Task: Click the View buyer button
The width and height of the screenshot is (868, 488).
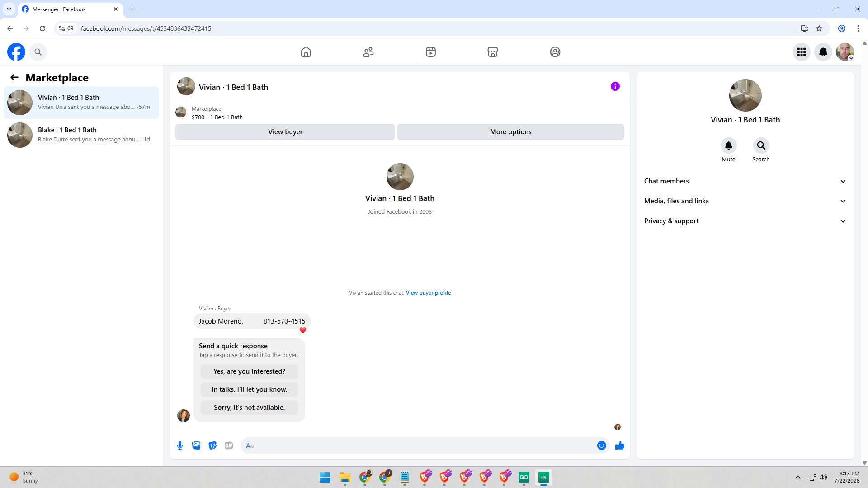Action: [285, 132]
